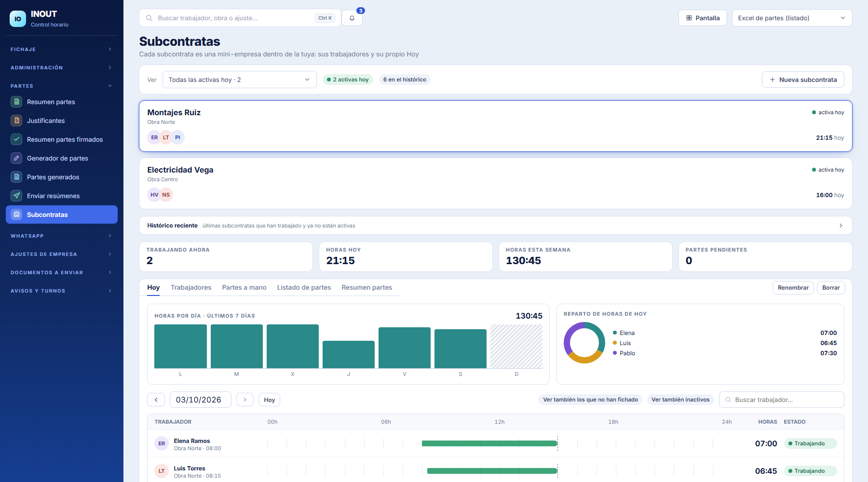
Task: Click the Renombrar button
Action: point(793,288)
